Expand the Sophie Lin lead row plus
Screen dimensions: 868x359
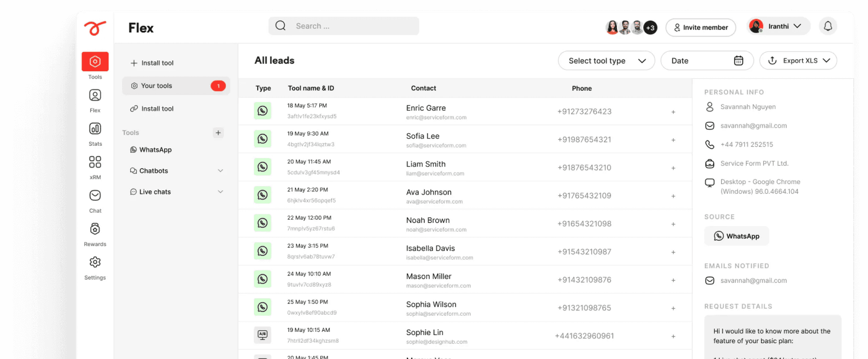[673, 336]
